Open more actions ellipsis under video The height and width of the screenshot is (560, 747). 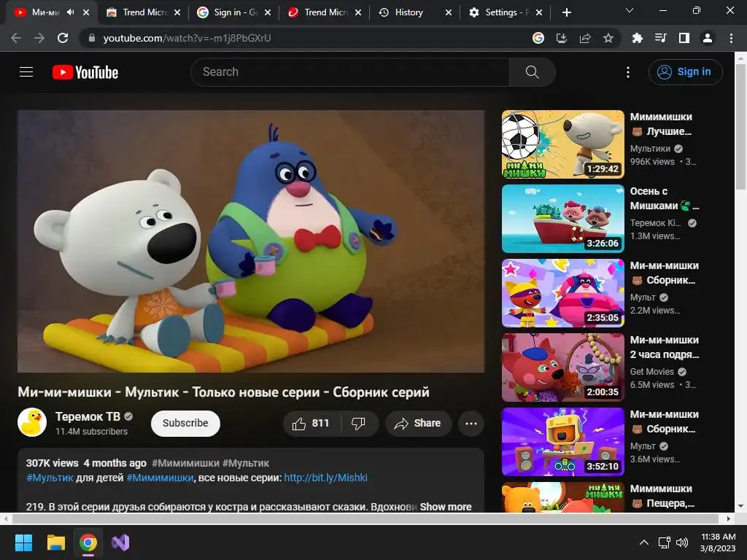pyautogui.click(x=471, y=424)
